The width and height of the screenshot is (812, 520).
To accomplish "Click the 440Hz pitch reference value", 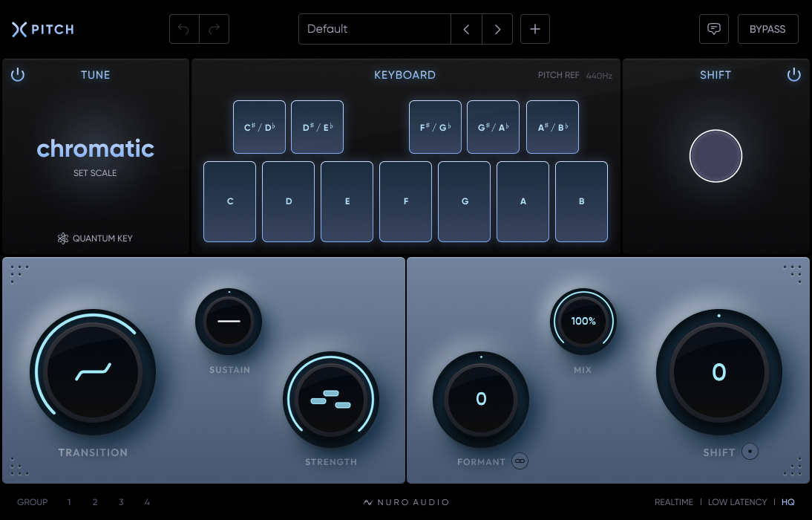I will click(x=599, y=76).
